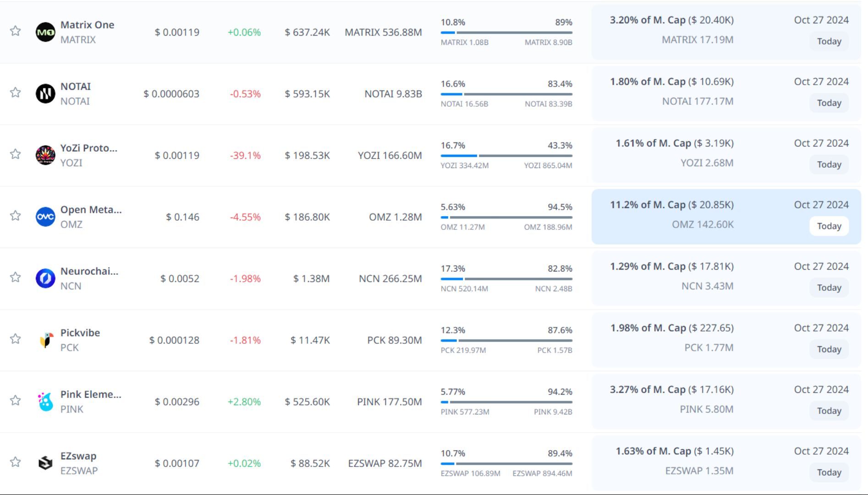Toggle favorite star for NOTAI
The image size is (868, 495).
point(16,92)
